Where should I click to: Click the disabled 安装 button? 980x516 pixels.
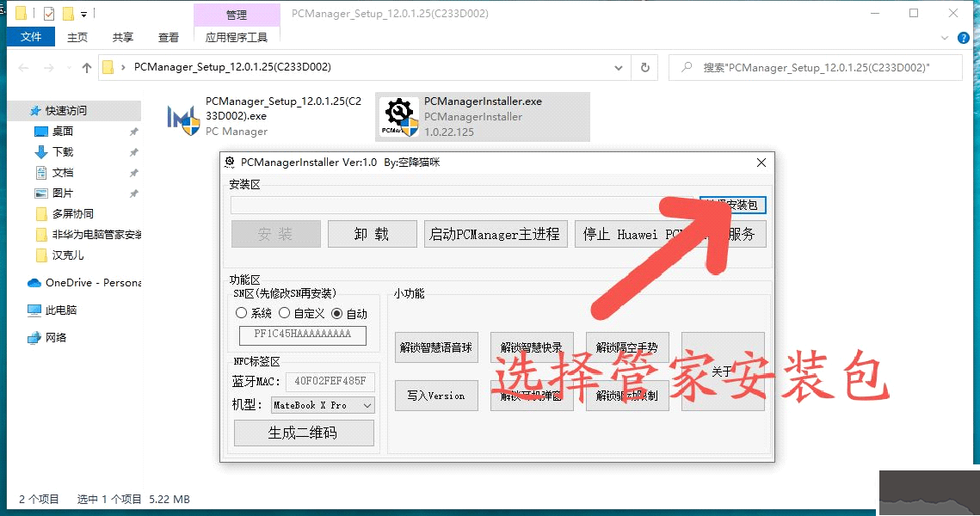[275, 234]
